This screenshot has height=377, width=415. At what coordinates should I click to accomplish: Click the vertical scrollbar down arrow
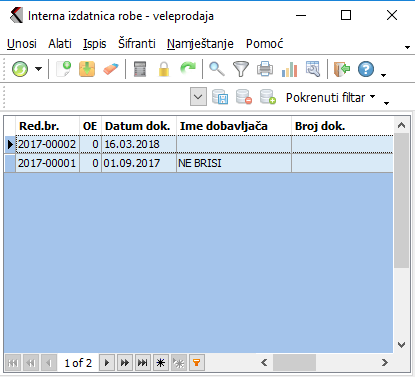(x=401, y=345)
